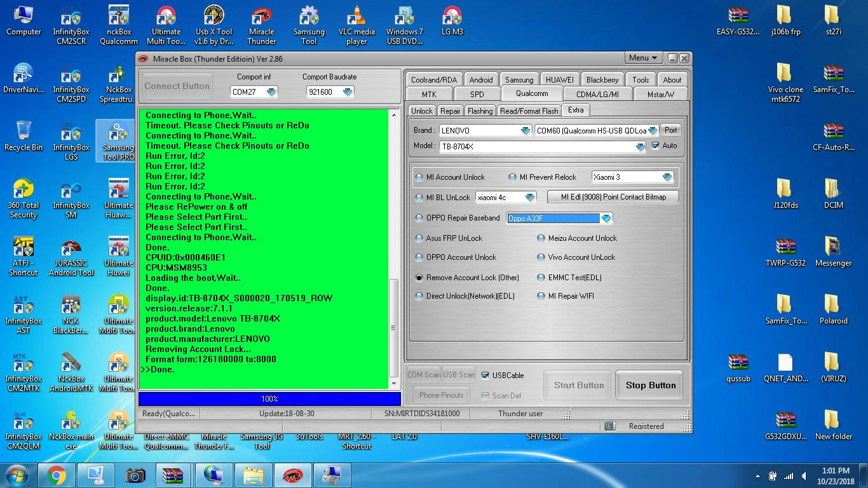Viewport: 868px width, 488px height.
Task: Select the MI Account Unlock radio button
Action: 419,177
